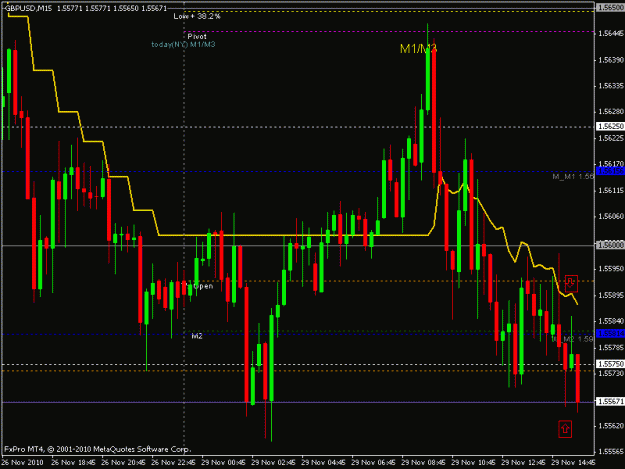Click price scale value 1.55620

click(611, 426)
